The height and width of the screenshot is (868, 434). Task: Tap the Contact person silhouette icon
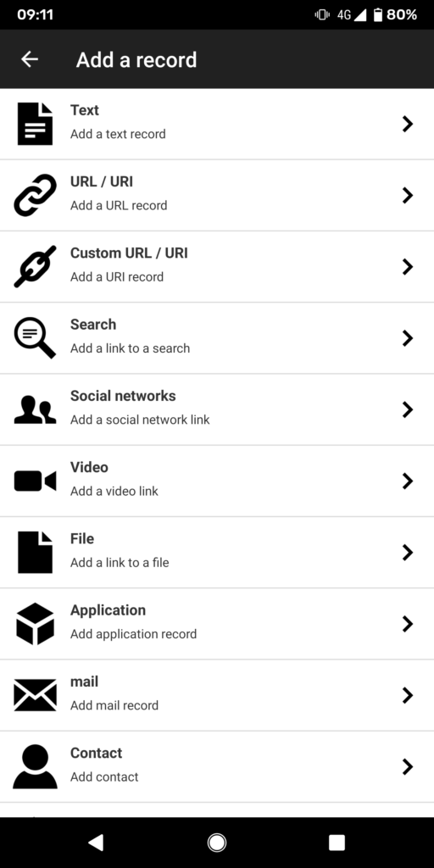coord(35,766)
